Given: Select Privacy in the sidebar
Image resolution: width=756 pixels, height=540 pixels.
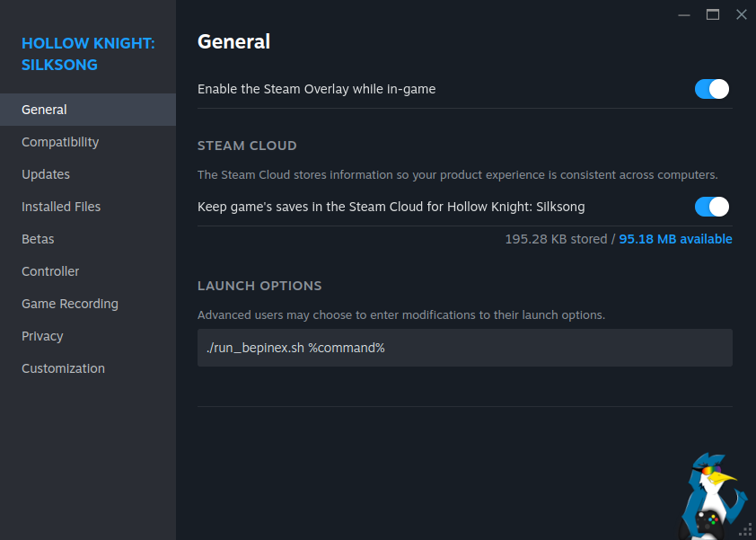Looking at the screenshot, I should [42, 336].
